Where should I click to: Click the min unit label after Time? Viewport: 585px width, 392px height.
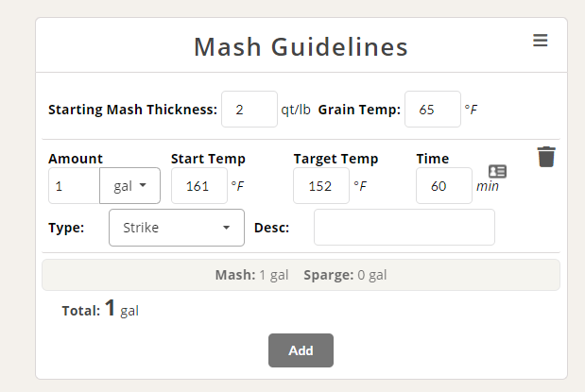coord(488,187)
